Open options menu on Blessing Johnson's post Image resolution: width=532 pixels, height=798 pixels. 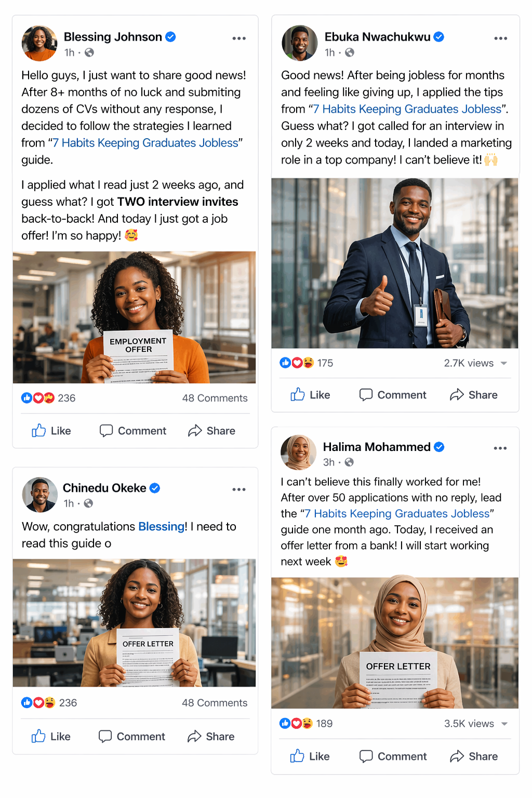coord(239,38)
